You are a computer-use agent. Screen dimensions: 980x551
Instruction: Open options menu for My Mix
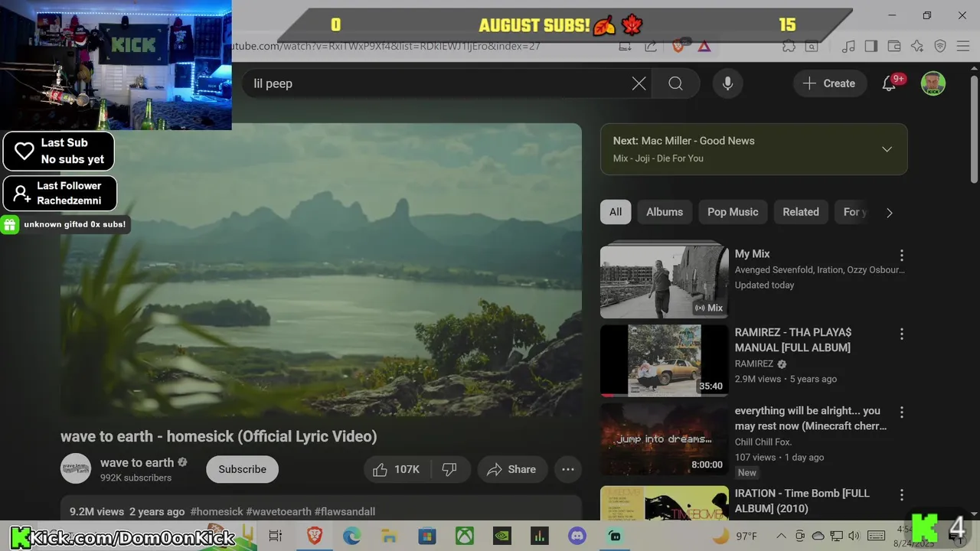click(901, 255)
